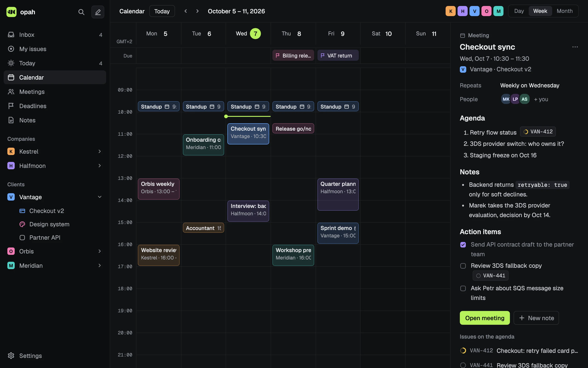Open the Sprint demo event

click(x=338, y=233)
